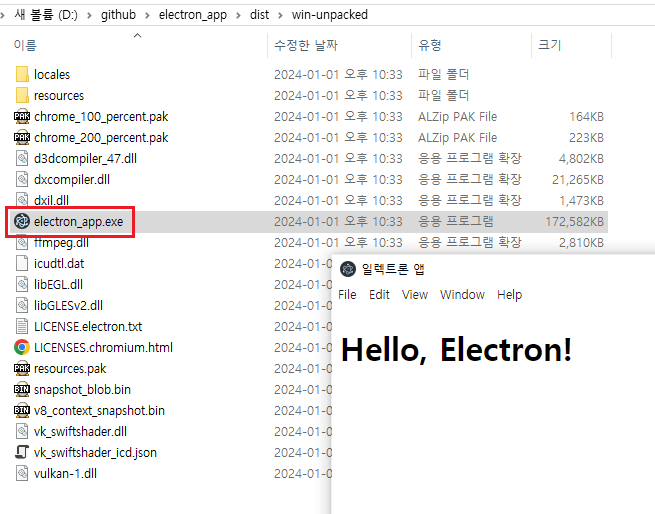This screenshot has height=514, width=655.
Task: Select the locales folder icon
Action: click(x=22, y=74)
